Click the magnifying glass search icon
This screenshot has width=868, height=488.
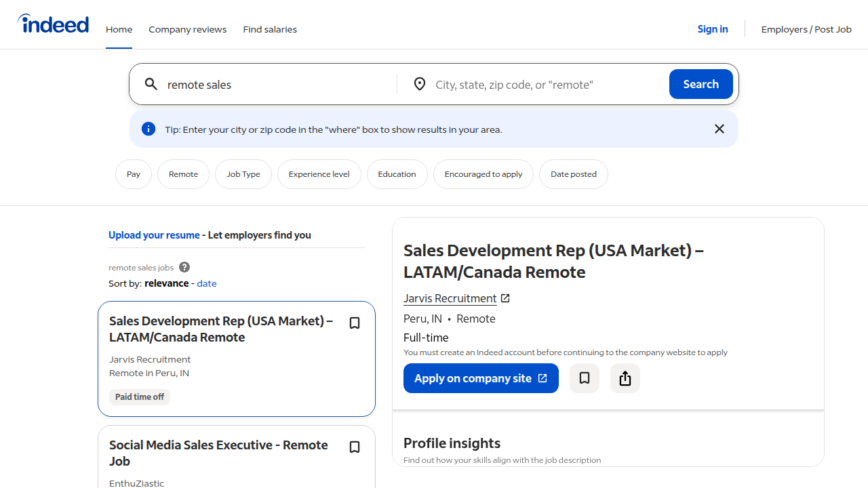point(151,84)
